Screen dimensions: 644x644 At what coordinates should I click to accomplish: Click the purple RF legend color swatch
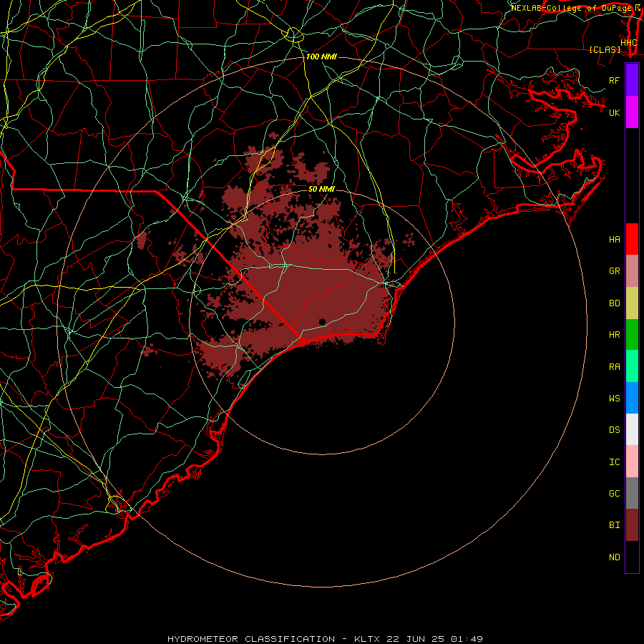pos(632,80)
